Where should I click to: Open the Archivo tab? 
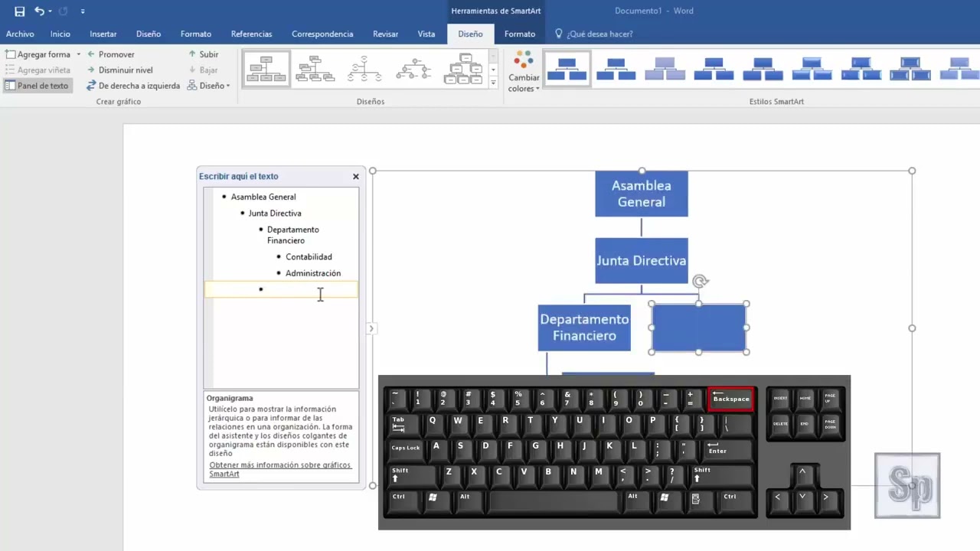pos(20,34)
